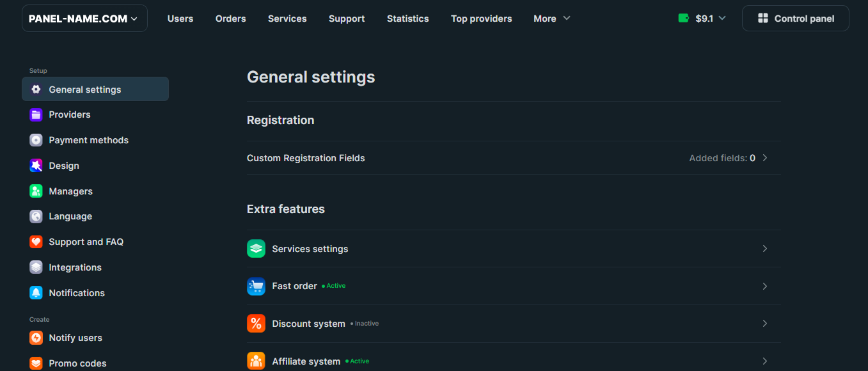
Task: Expand the Services settings row arrow
Action: pos(764,249)
